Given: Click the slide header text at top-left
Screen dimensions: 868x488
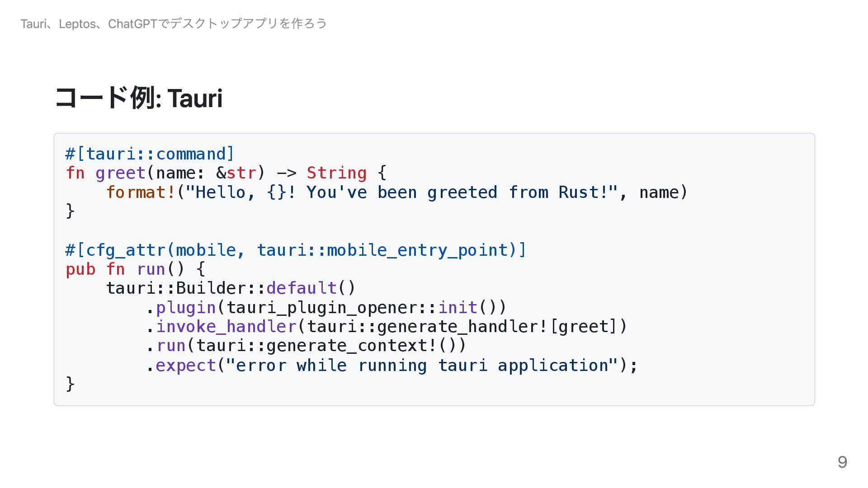Looking at the screenshot, I should (x=174, y=23).
